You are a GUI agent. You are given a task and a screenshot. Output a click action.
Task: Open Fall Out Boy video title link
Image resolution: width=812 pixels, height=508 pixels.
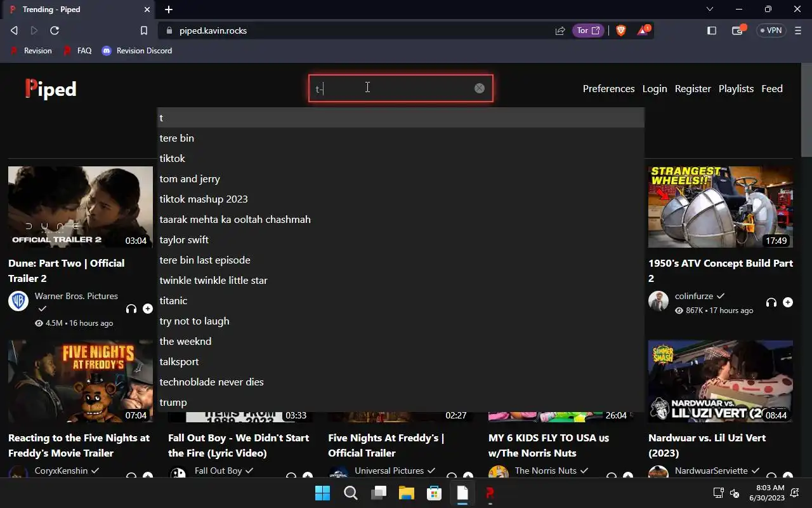pyautogui.click(x=239, y=445)
